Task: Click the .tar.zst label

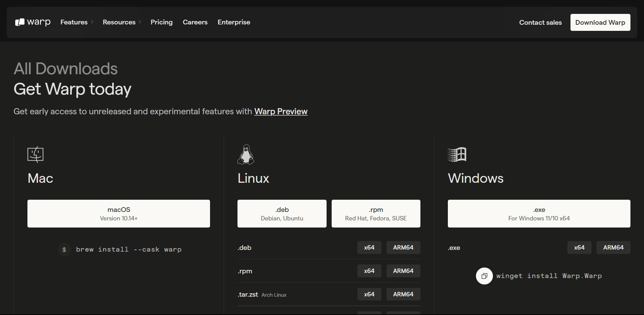Action: [248, 295]
